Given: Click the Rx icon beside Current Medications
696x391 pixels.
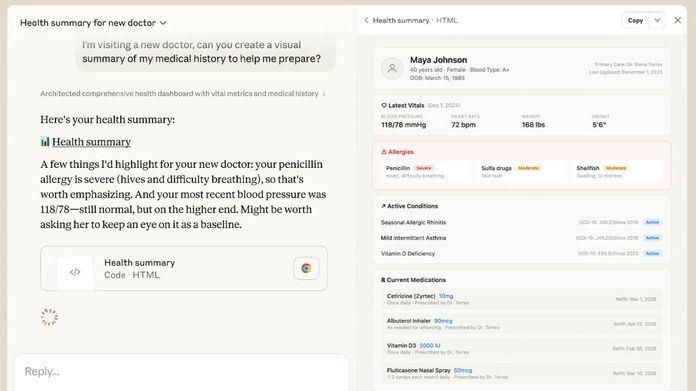Looking at the screenshot, I should [x=383, y=280].
